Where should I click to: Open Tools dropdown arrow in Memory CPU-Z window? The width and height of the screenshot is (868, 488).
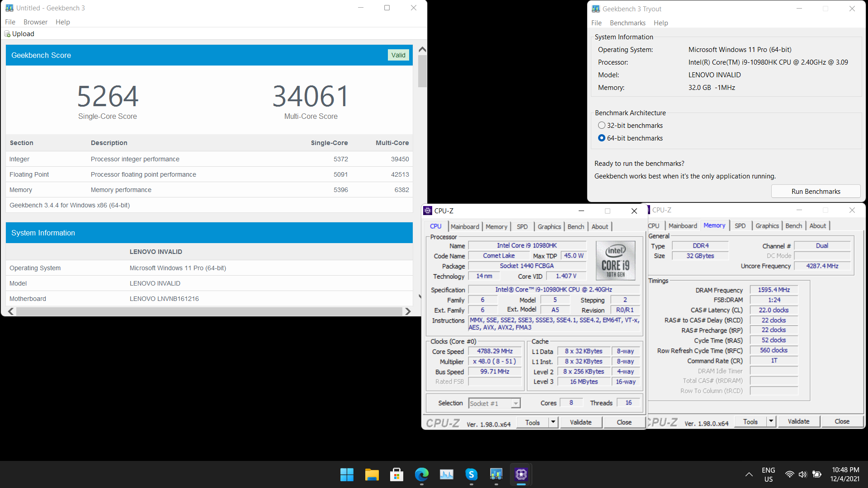point(771,421)
